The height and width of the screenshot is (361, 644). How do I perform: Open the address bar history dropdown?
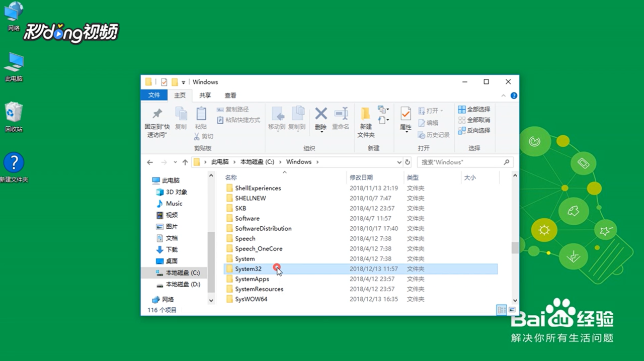point(399,162)
